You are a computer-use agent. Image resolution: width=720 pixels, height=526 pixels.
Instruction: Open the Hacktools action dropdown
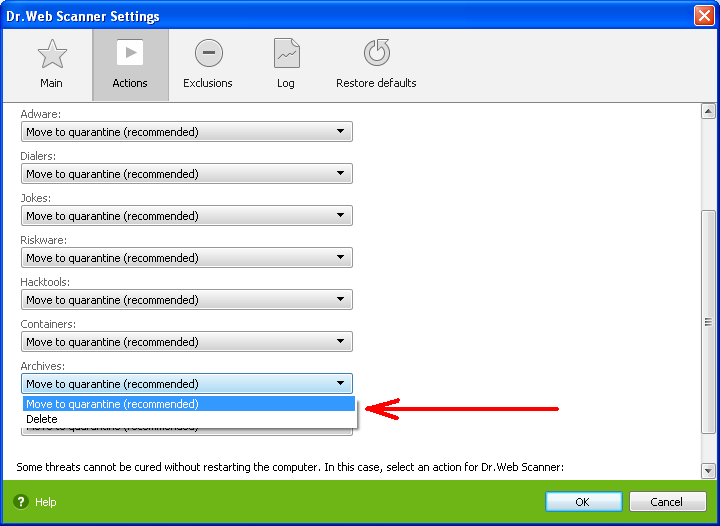[x=187, y=300]
